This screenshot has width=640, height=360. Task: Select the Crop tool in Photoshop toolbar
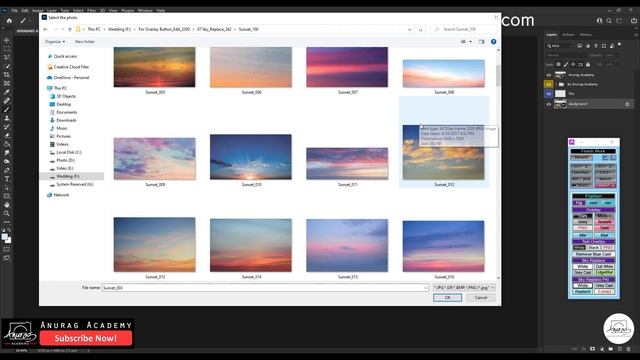(7, 75)
